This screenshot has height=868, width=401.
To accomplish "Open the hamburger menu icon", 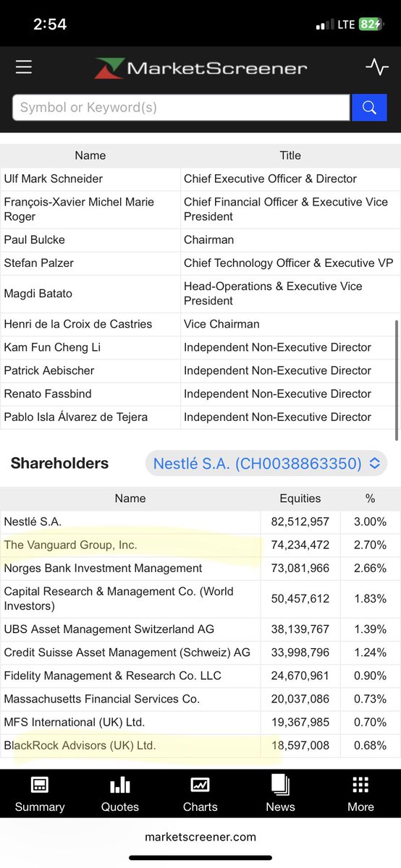I will click(24, 67).
